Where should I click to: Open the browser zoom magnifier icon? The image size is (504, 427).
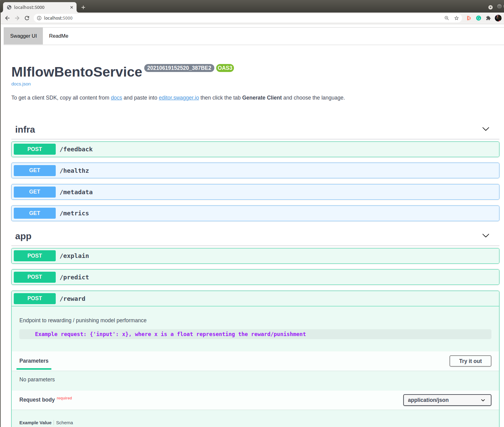click(x=447, y=18)
